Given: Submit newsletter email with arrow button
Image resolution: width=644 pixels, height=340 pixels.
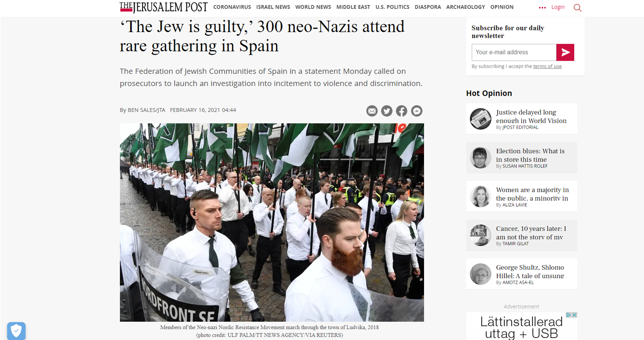Looking at the screenshot, I should (x=565, y=53).
